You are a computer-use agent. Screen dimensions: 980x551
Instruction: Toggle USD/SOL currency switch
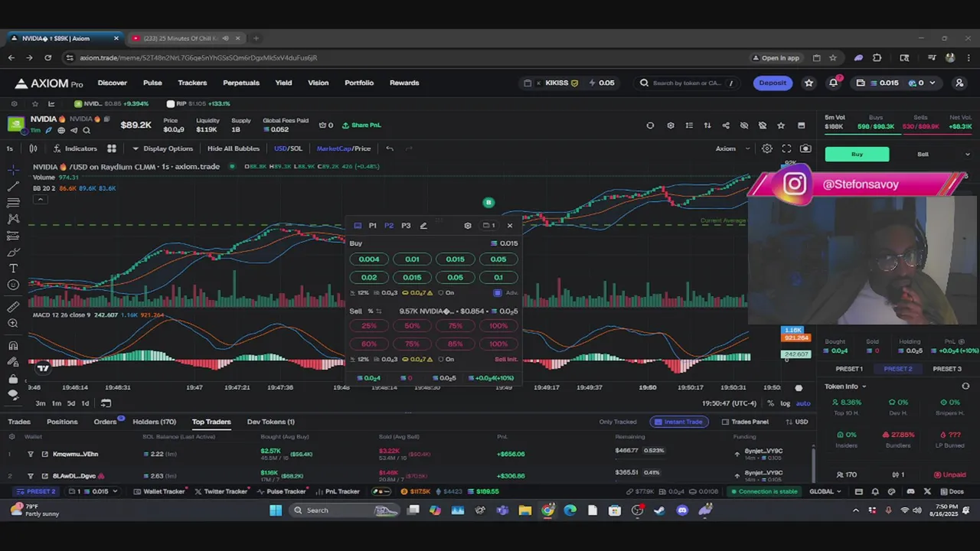pyautogui.click(x=288, y=148)
